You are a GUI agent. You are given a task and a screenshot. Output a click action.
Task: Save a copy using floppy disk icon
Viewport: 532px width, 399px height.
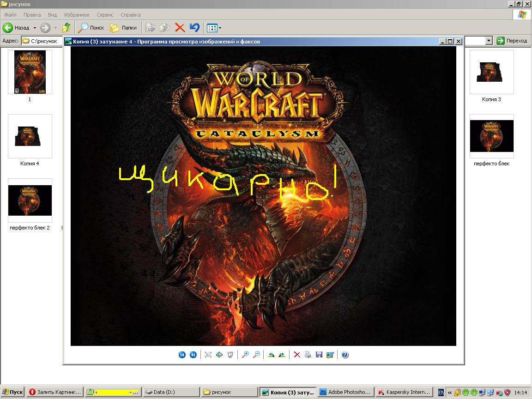(x=319, y=355)
